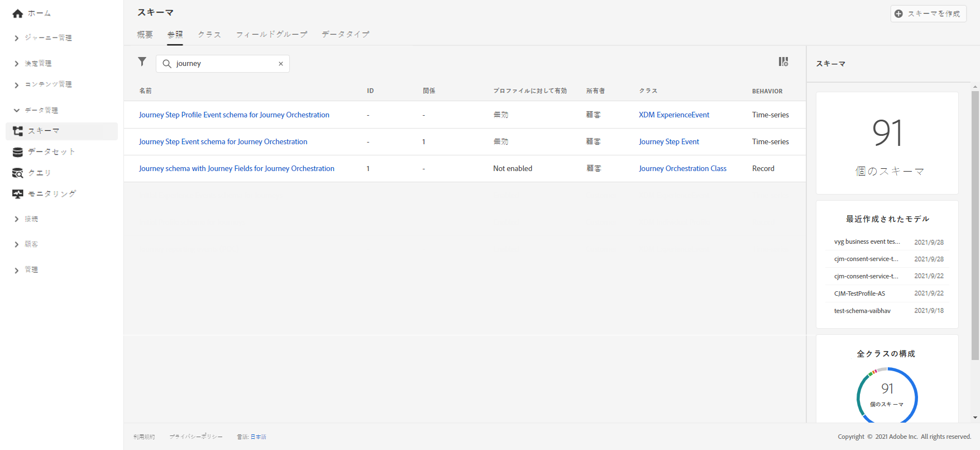
Task: Select the Not enabled cell
Action: coord(513,169)
